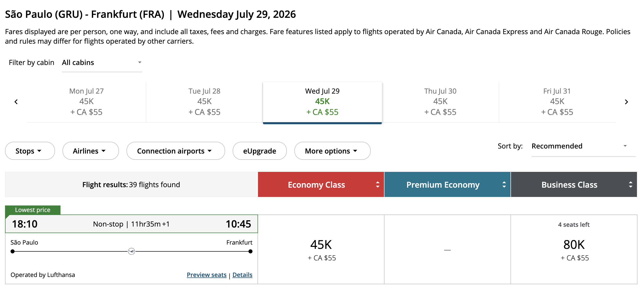Image resolution: width=644 pixels, height=287 pixels.
Task: Click the previous dates left arrow
Action: tap(16, 102)
